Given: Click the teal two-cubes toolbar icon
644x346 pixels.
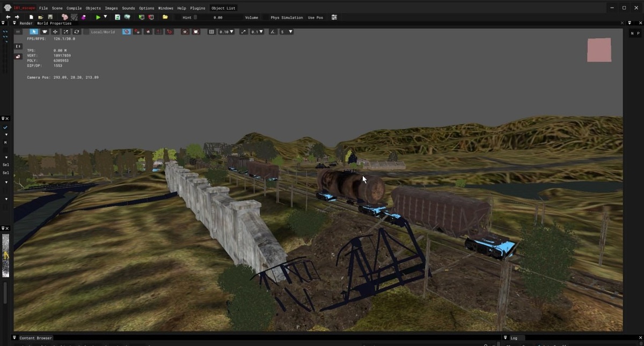Looking at the screenshot, I should pos(127,17).
